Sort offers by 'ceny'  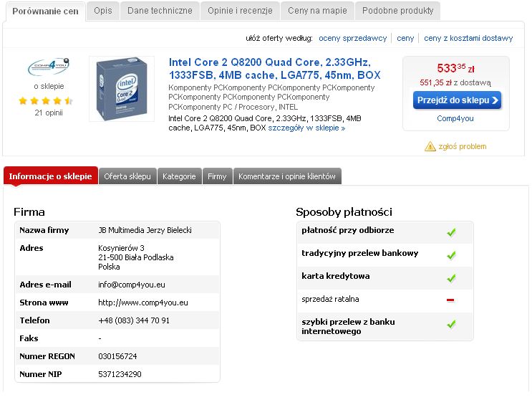coord(405,38)
